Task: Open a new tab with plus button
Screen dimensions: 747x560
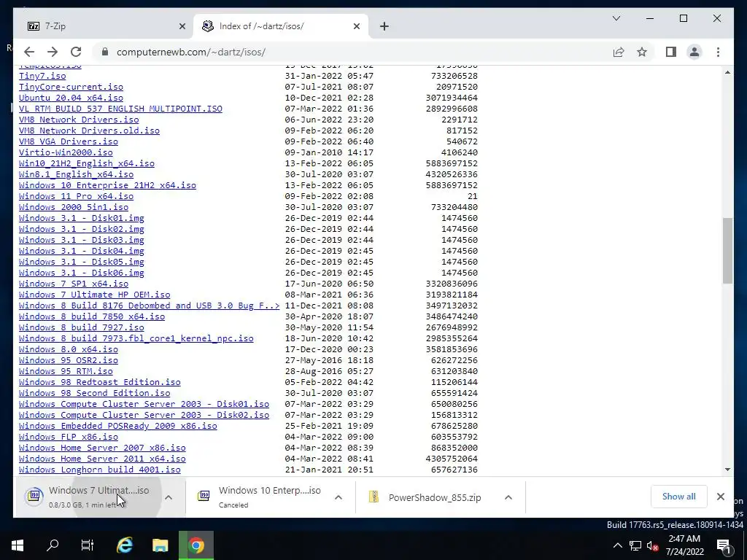Action: pos(384,26)
